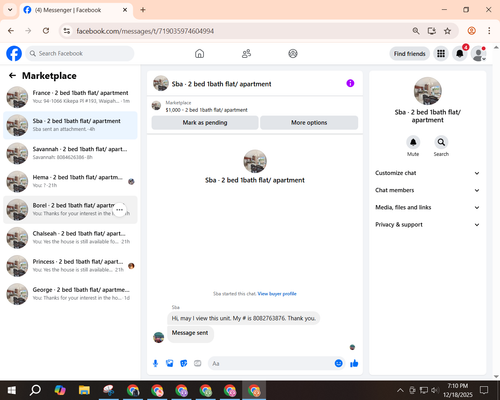Image resolution: width=500 pixels, height=400 pixels.
Task: Open Chrome profile avatar icon
Action: click(x=472, y=31)
